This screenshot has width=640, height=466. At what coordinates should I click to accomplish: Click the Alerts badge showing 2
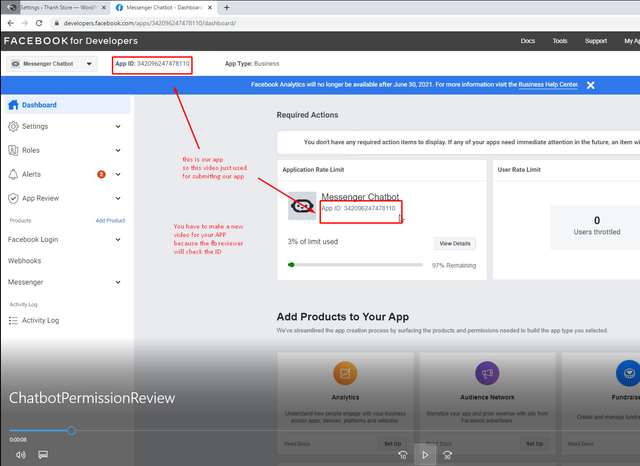pos(101,174)
